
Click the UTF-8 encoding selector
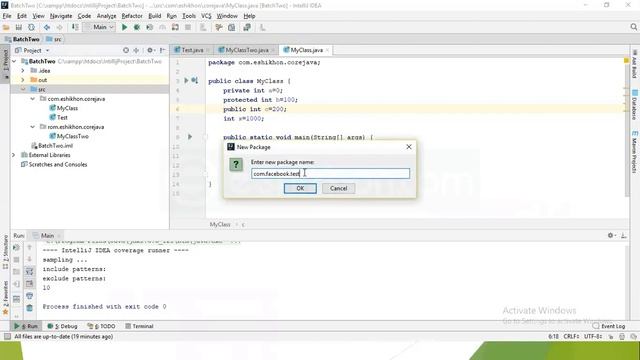click(x=593, y=336)
